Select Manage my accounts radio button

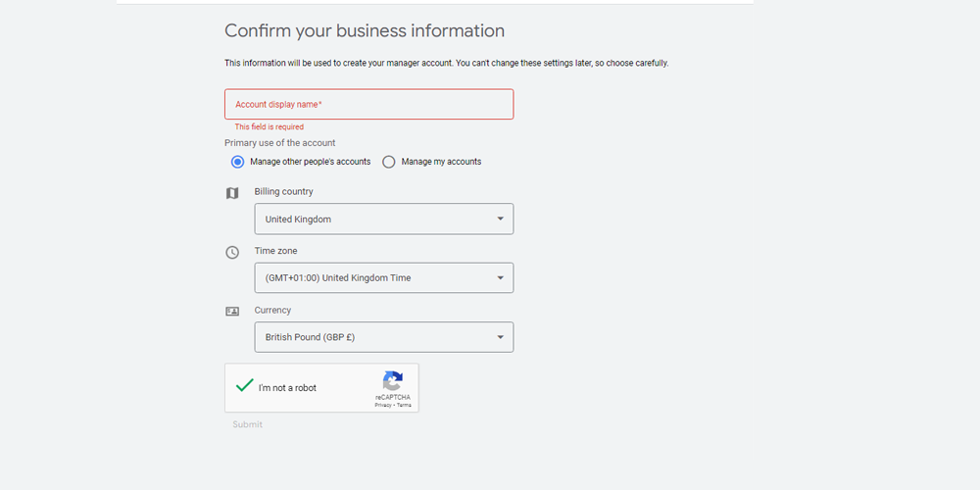click(x=389, y=162)
